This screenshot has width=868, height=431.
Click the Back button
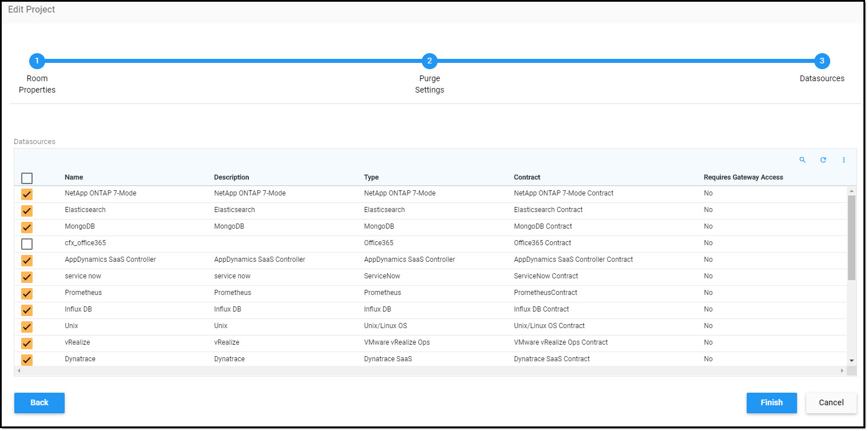(x=39, y=402)
